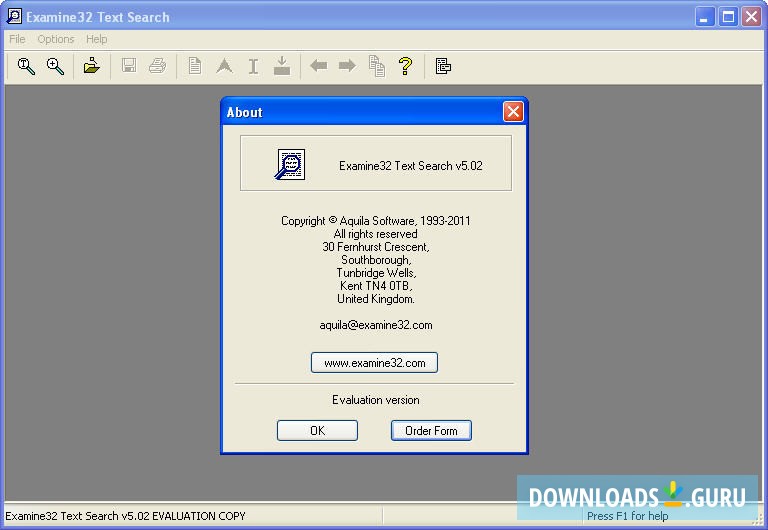Click the 'United Kingdom.' line
768x530 pixels.
[x=376, y=299]
